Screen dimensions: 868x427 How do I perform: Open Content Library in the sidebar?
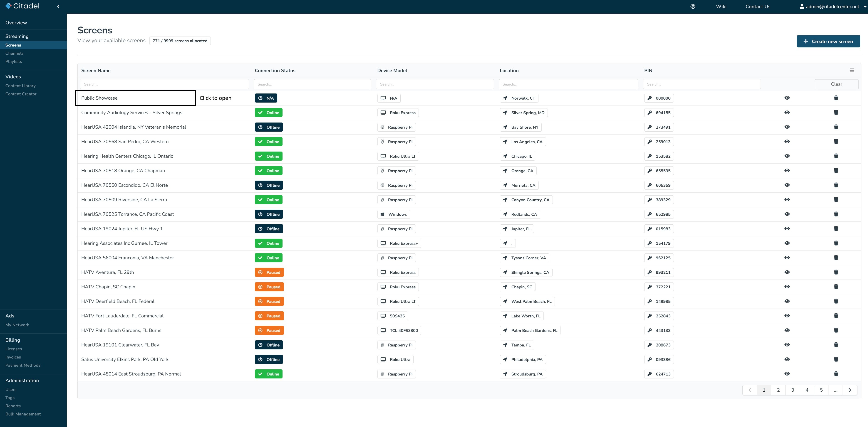[21, 86]
